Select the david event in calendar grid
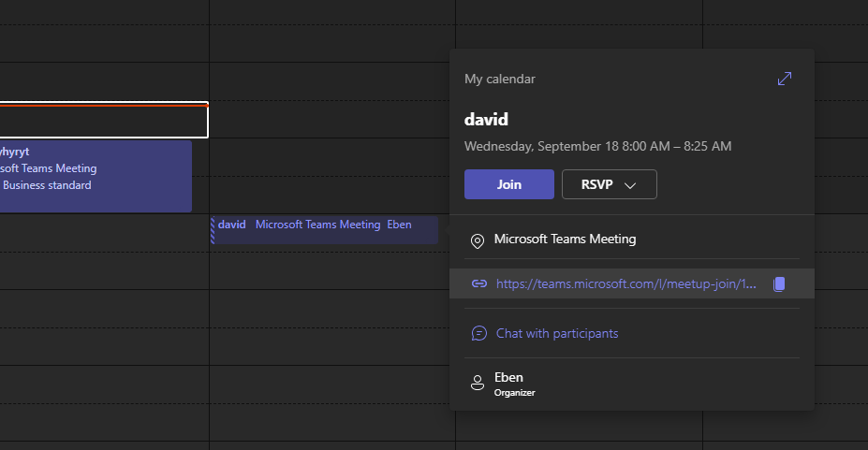 (325, 229)
